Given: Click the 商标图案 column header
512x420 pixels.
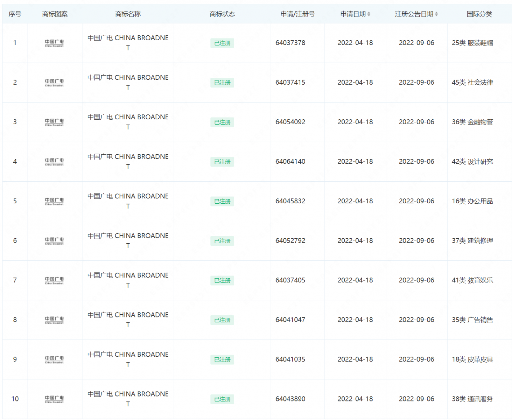Looking at the screenshot, I should pyautogui.click(x=55, y=14).
